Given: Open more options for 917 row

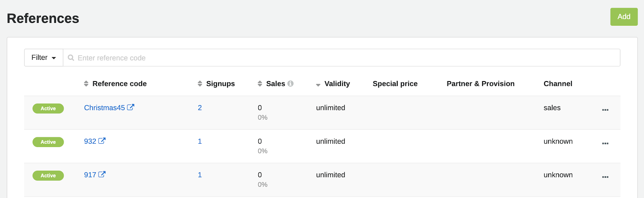Looking at the screenshot, I should click(x=605, y=177).
